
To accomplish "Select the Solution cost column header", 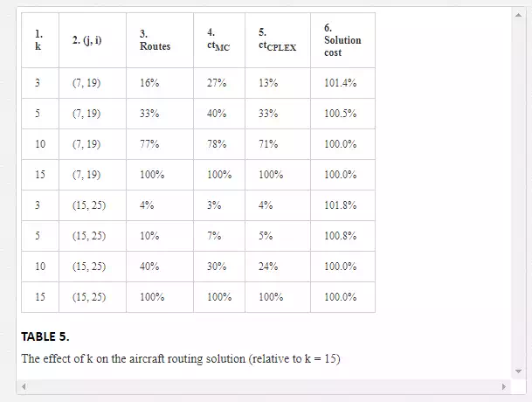I will tap(342, 40).
